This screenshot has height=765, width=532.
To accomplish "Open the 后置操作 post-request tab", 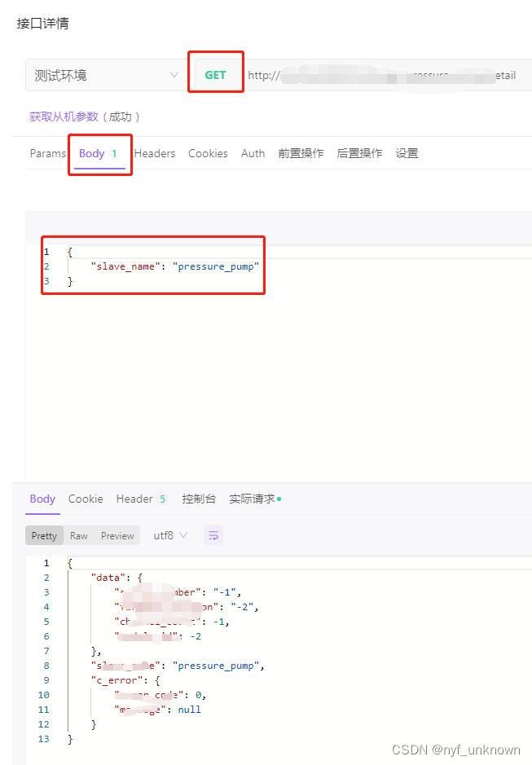I will [x=359, y=153].
